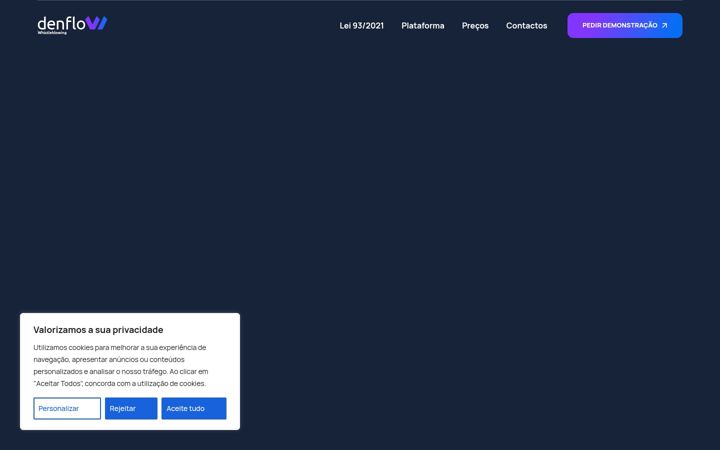Click the cookie description text paragraph
The width and height of the screenshot is (720, 450).
[x=121, y=365]
